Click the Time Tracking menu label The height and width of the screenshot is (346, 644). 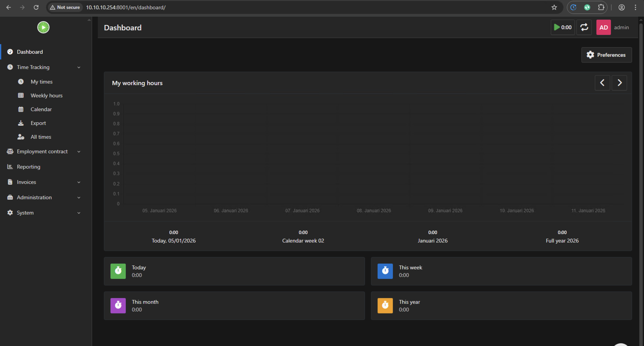[33, 67]
